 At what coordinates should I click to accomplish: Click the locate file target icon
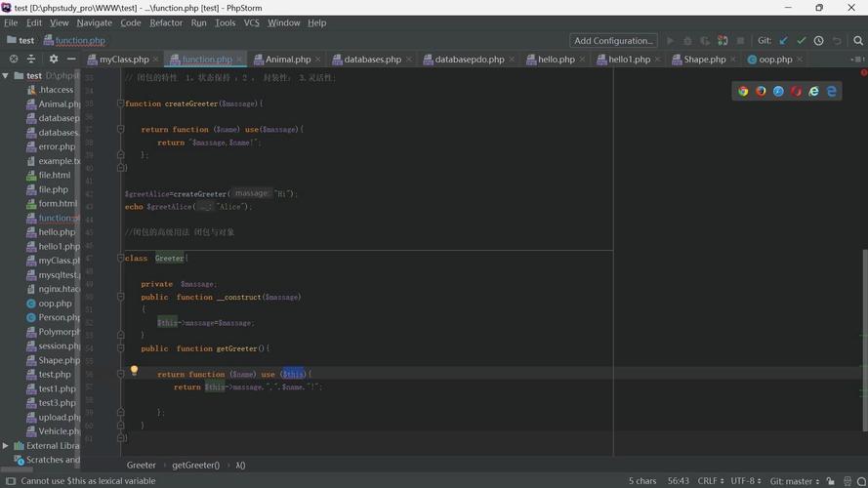[x=14, y=59]
